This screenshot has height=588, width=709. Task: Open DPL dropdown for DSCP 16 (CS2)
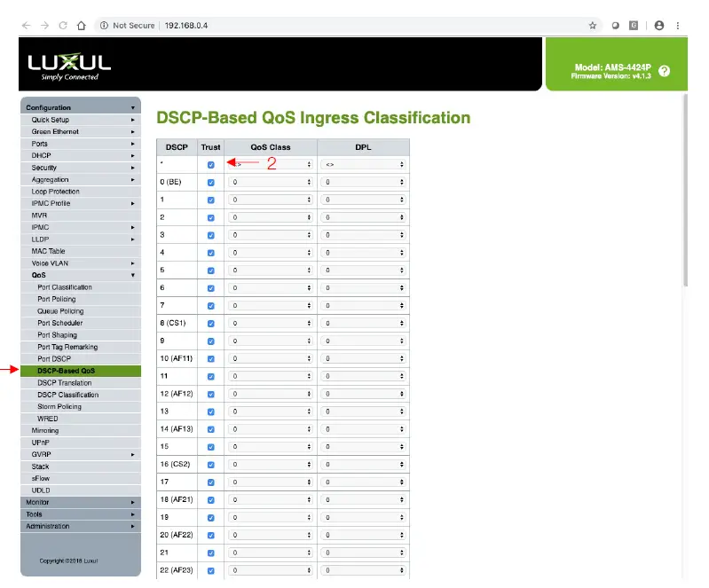pos(363,464)
